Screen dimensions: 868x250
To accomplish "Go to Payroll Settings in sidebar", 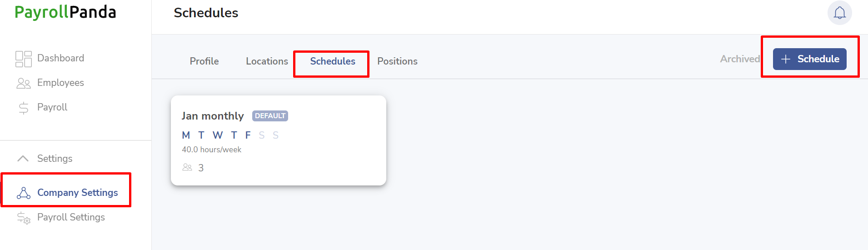I will 71,217.
